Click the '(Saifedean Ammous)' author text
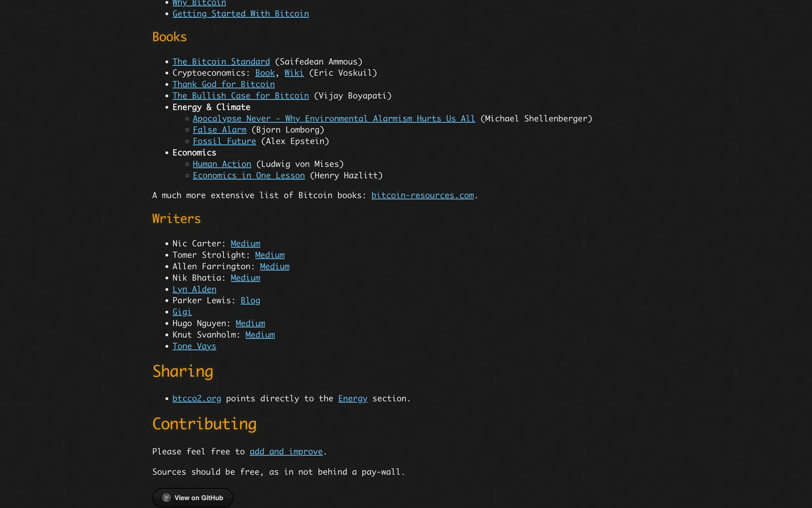 (319, 61)
